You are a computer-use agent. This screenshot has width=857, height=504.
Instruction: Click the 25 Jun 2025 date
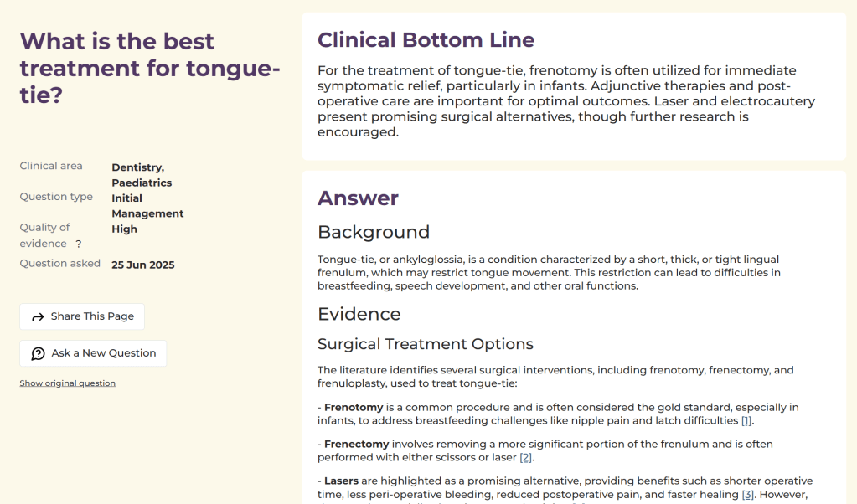click(142, 265)
